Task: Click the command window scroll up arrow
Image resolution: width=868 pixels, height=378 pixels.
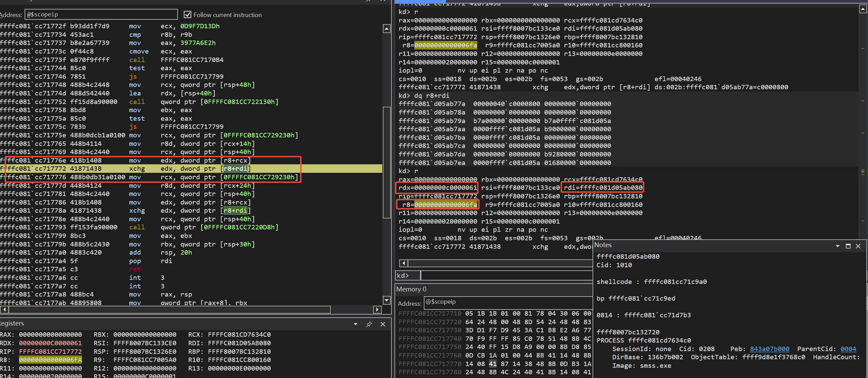Action: point(863,9)
